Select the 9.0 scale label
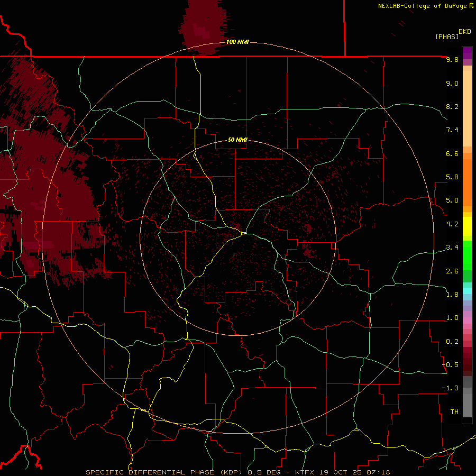The width and height of the screenshot is (476, 476). click(452, 83)
